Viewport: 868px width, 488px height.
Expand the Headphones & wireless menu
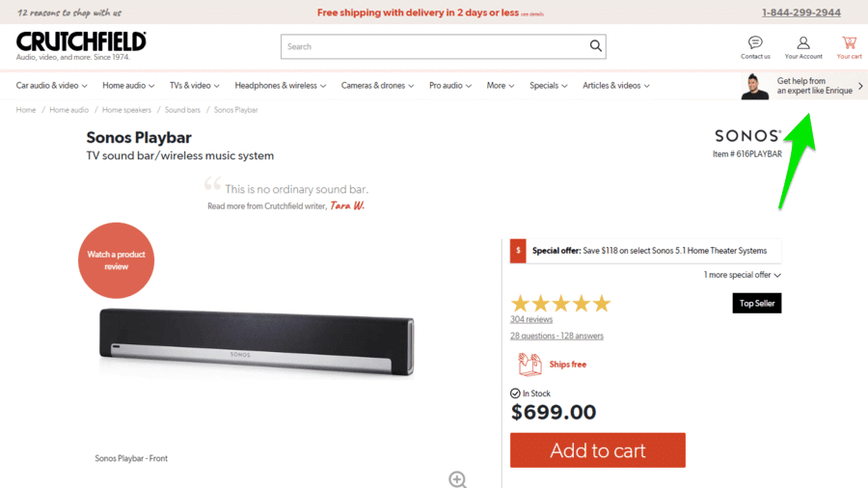coord(280,86)
